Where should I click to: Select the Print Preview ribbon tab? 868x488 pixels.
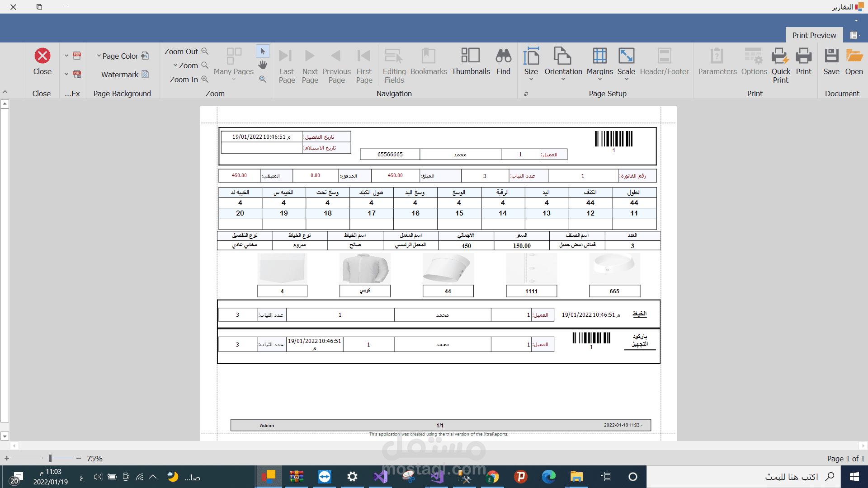[814, 35]
